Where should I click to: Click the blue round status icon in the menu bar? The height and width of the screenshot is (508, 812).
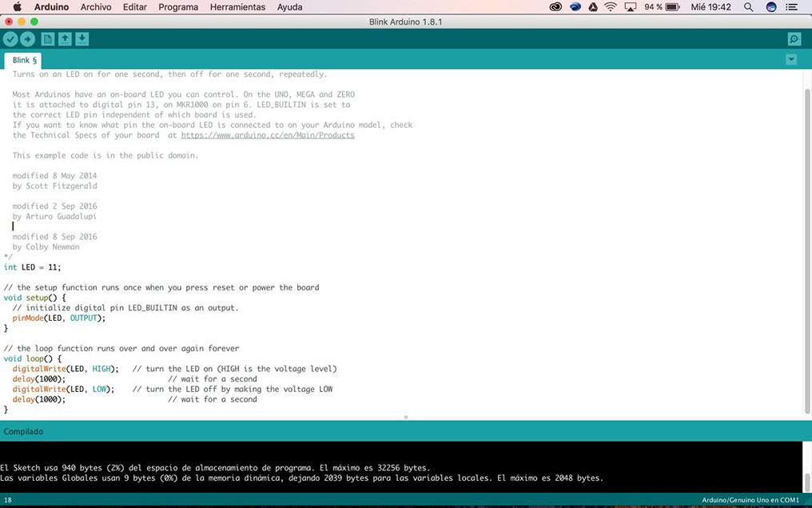click(575, 6)
